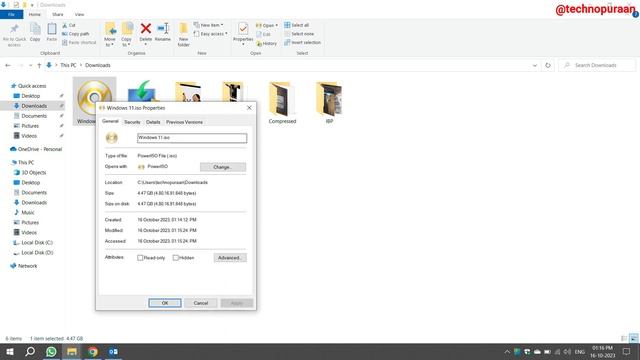This screenshot has width=640, height=360.
Task: Open taskbar Search magnifier
Action: 30,351
